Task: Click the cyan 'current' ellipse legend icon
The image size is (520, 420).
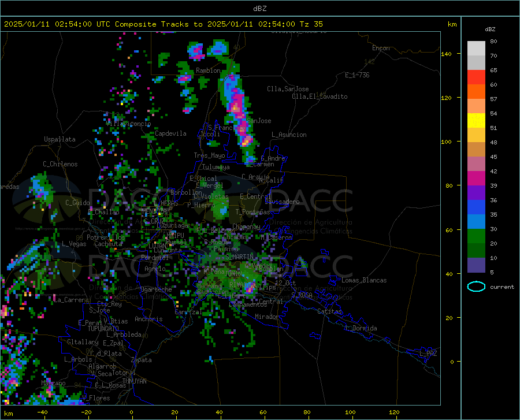Action: pos(476,287)
